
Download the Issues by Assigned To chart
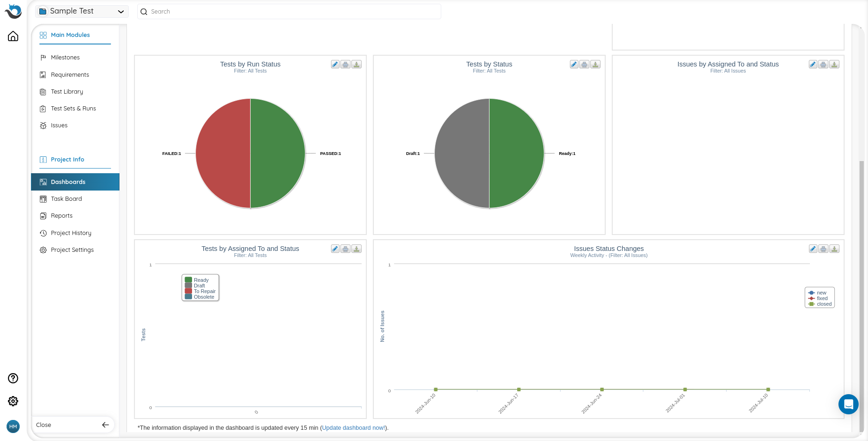[x=834, y=65]
